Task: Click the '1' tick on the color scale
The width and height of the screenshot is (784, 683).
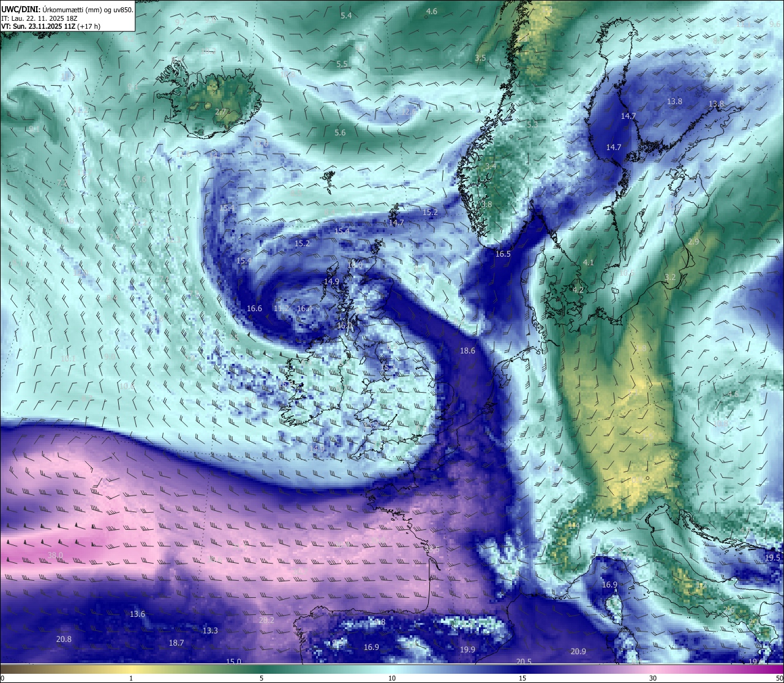Action: coord(131,678)
